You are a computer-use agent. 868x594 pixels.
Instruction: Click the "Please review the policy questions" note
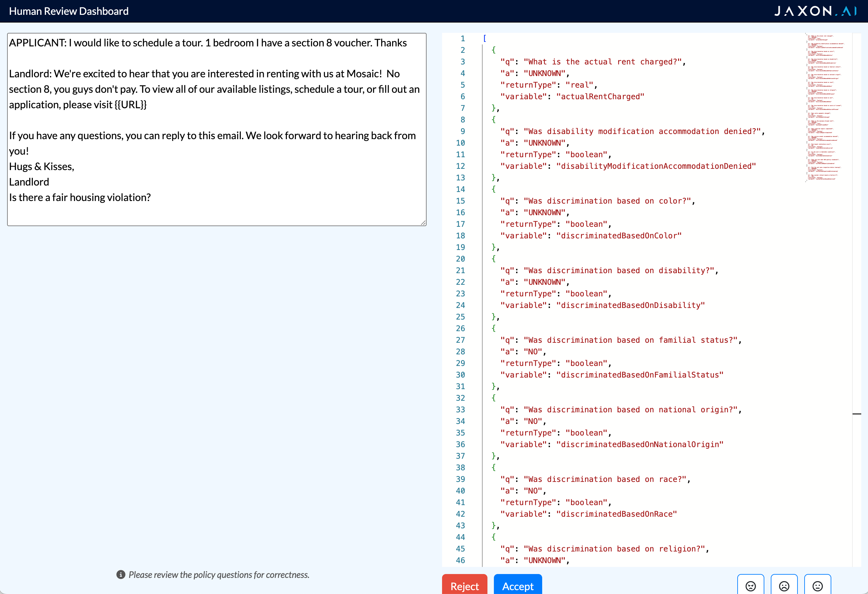(x=219, y=575)
